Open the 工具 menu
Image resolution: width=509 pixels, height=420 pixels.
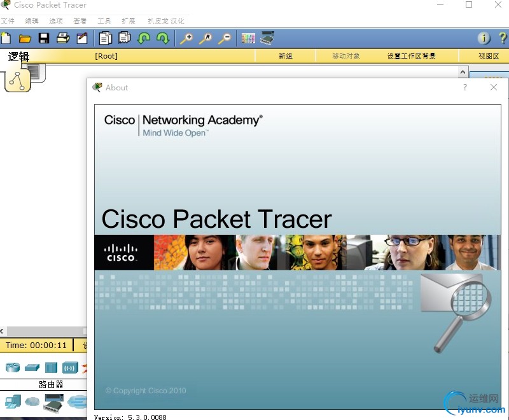[104, 21]
